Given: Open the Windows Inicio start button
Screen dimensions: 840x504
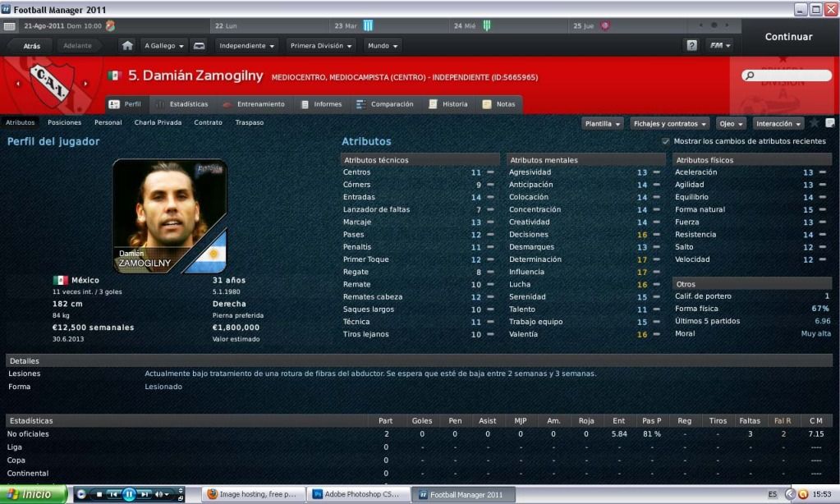Looking at the screenshot, I should [x=34, y=494].
